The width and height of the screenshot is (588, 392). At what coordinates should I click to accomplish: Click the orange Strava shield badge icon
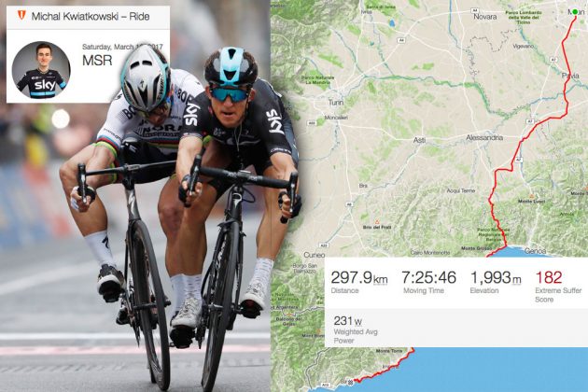pyautogui.click(x=22, y=15)
